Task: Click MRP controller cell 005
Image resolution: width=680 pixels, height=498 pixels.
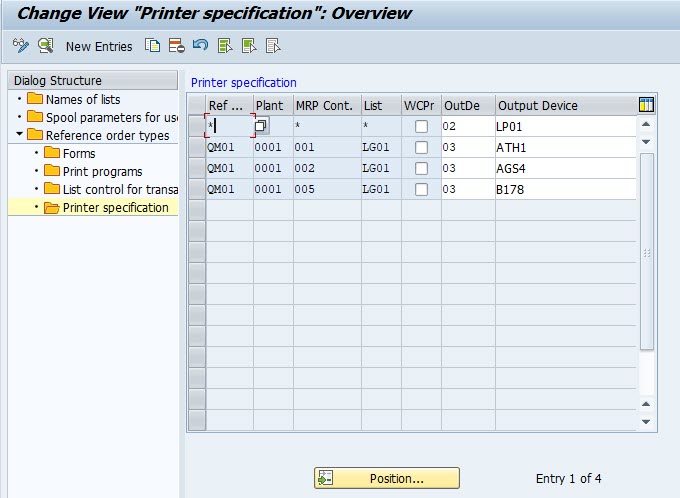Action: click(x=327, y=189)
